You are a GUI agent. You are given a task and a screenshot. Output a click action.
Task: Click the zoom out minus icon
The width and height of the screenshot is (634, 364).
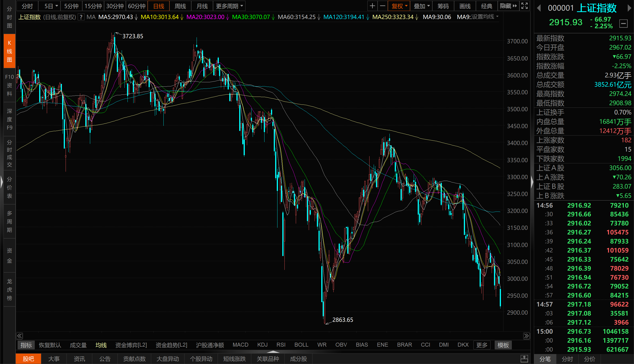(383, 6)
